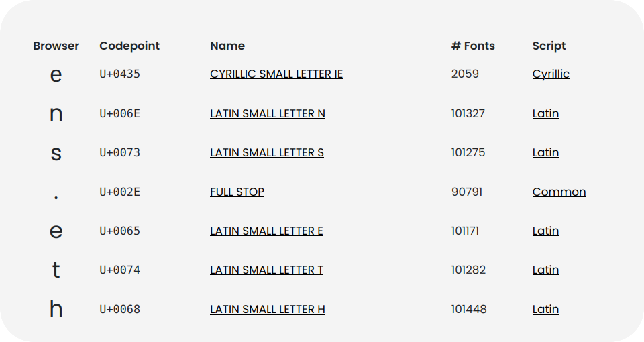
Task: Click the full stop glyph in Browser column
Action: click(x=56, y=197)
